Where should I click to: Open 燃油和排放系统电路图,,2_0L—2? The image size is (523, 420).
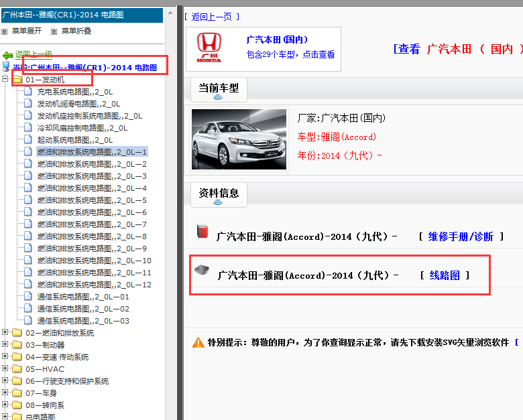click(92, 164)
